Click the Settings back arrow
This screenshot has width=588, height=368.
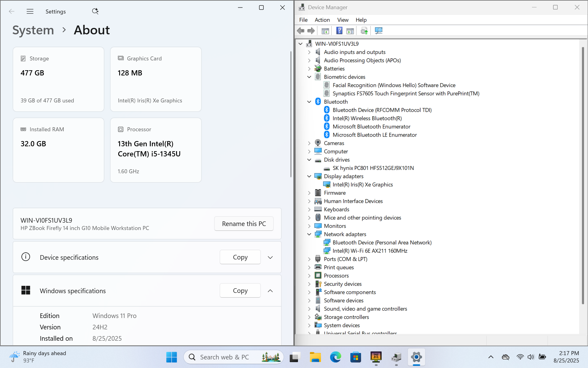coord(12,11)
